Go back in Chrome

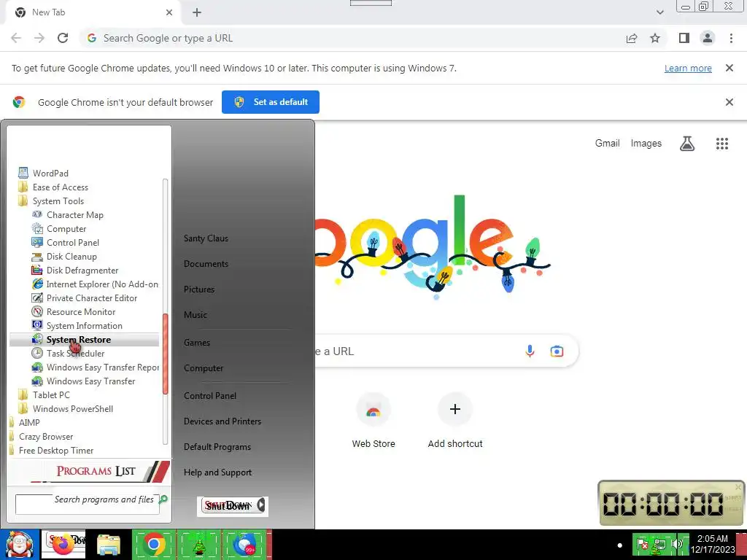16,38
